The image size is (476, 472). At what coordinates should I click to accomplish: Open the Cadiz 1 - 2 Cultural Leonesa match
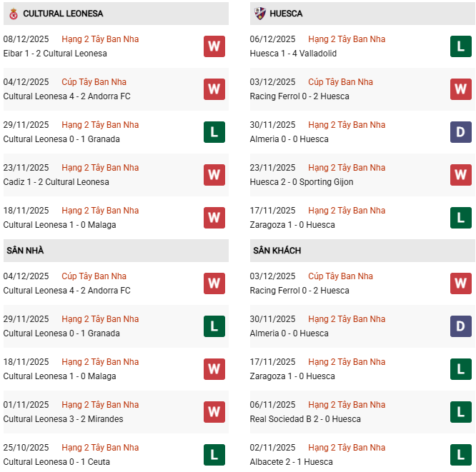point(56,182)
